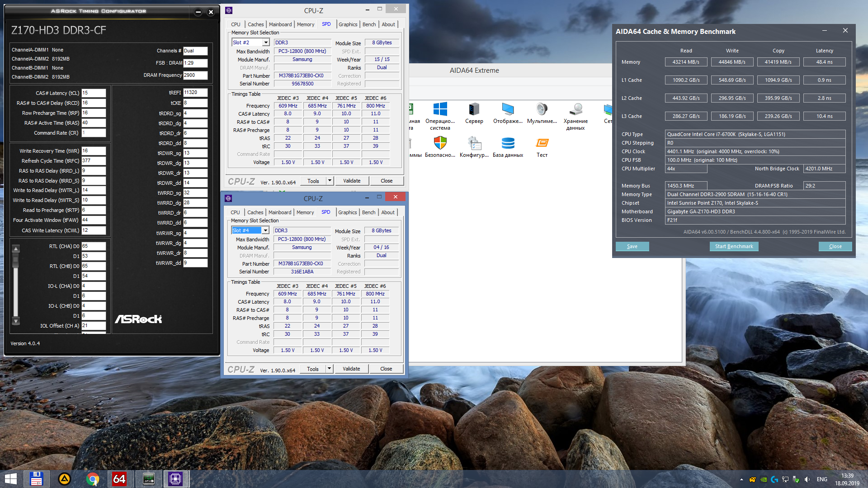
Task: Click the Chrome icon in taskbar
Action: 93,479
